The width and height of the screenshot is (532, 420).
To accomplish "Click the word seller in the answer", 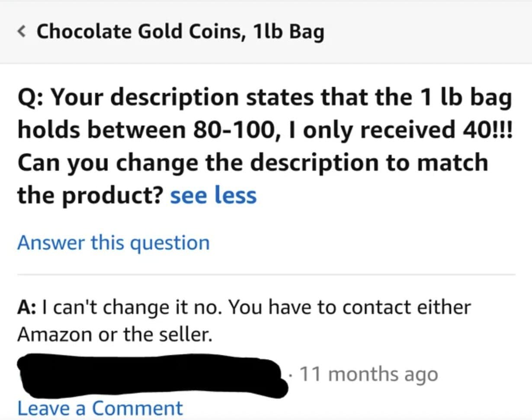I will click(189, 334).
